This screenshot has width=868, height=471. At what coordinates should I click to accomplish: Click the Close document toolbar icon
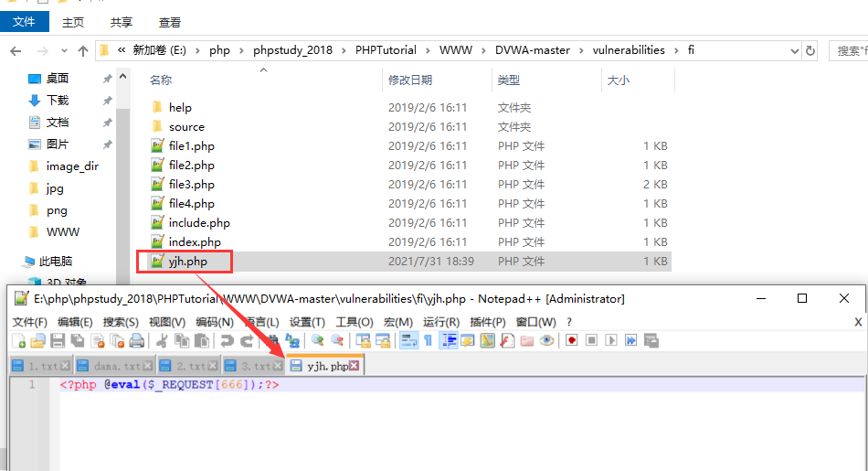[98, 341]
